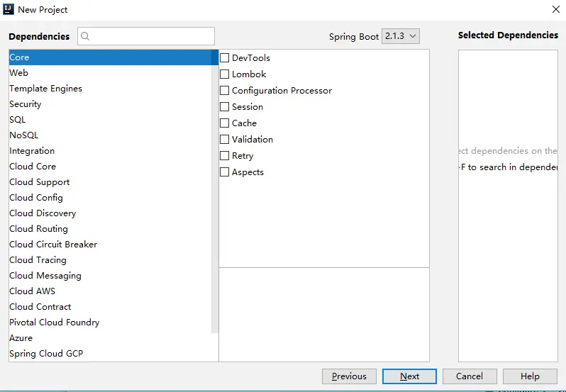This screenshot has height=392, width=566.
Task: Open the Spring Boot version dropdown
Action: click(x=400, y=36)
